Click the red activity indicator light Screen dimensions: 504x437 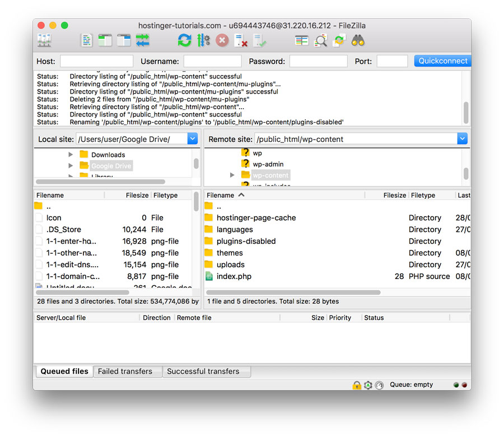coord(464,385)
